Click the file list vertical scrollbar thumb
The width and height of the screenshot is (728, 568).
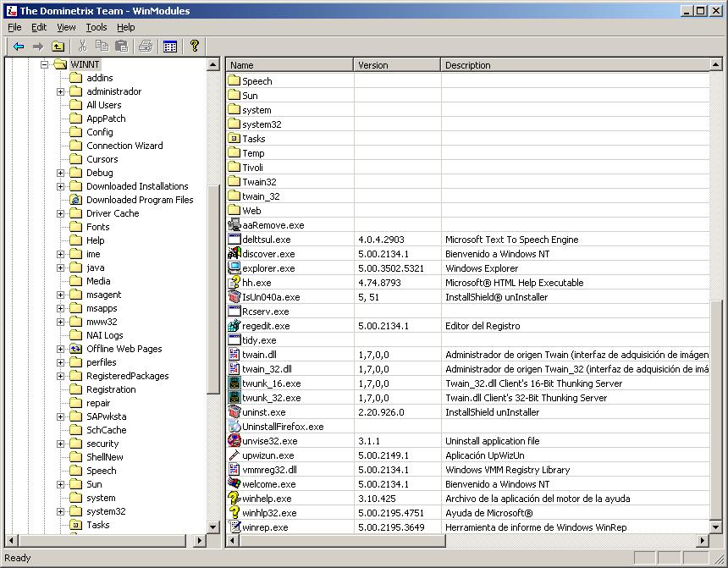pyautogui.click(x=715, y=410)
